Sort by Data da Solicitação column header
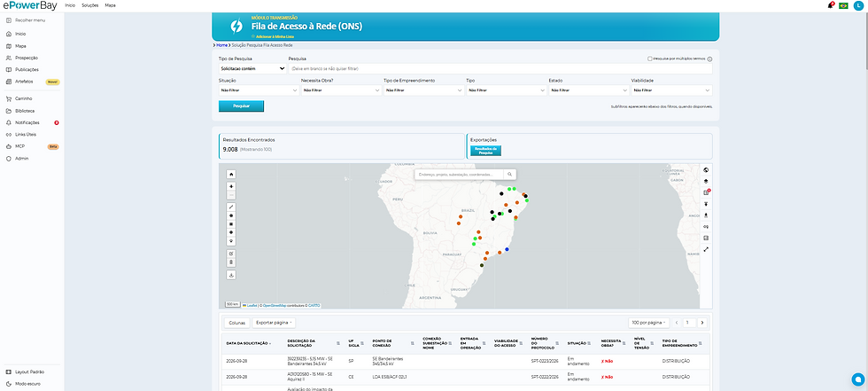 click(248, 343)
